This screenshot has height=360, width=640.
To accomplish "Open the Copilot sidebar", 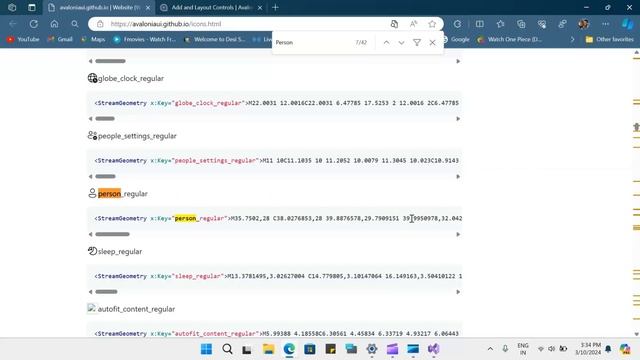I will (x=627, y=24).
